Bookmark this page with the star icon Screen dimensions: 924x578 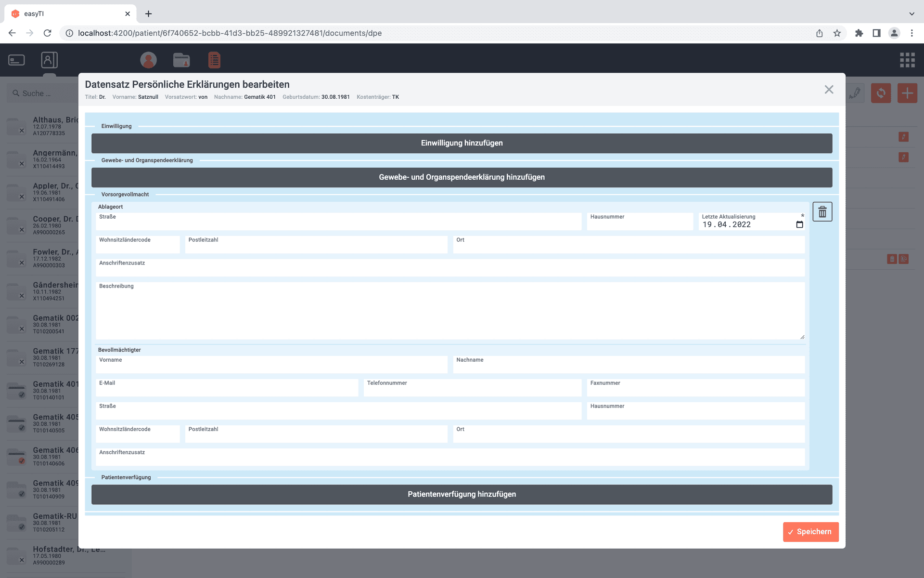837,33
